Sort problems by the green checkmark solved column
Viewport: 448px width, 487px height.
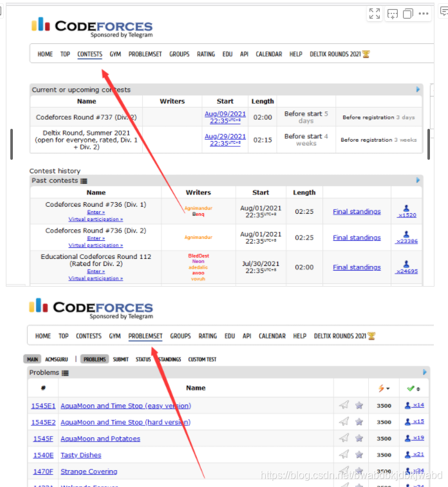(413, 388)
